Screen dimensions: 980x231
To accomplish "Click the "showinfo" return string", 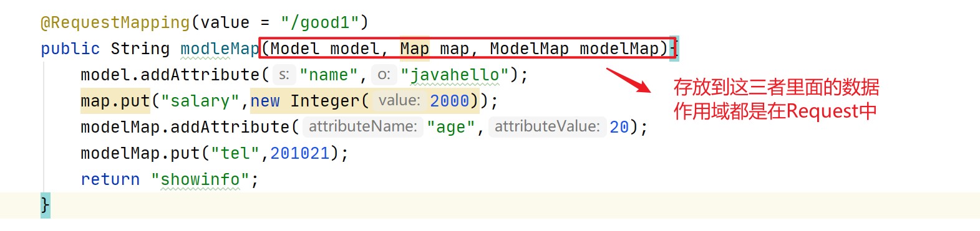I will [x=200, y=179].
